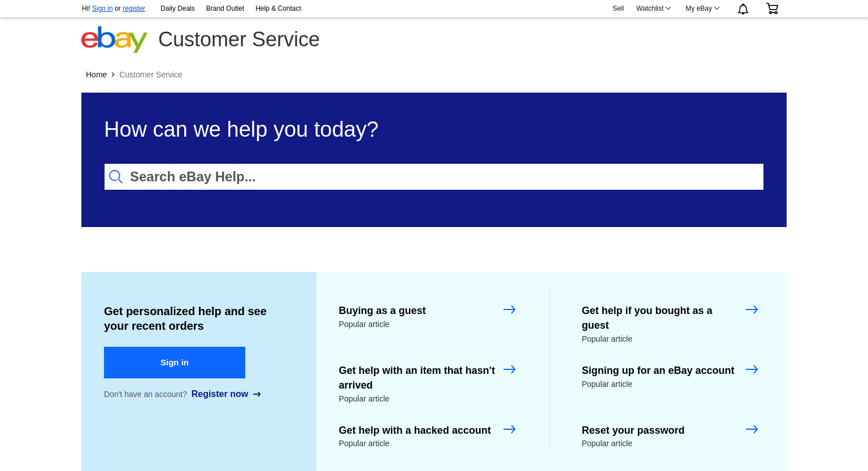Image resolution: width=868 pixels, height=471 pixels.
Task: Click Popular article label under Buying as a guest
Action: click(364, 324)
